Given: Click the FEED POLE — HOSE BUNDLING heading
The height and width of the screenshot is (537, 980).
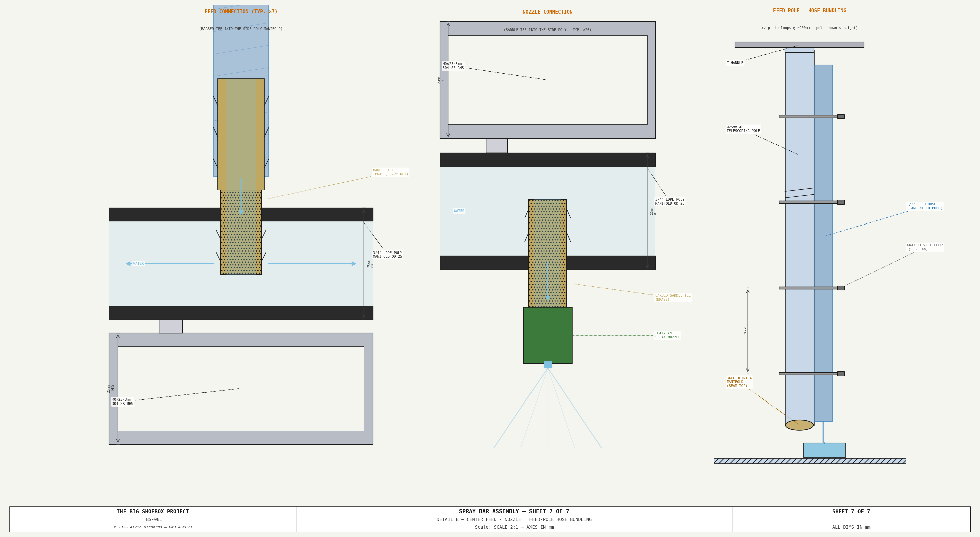Looking at the screenshot, I should [x=810, y=11].
